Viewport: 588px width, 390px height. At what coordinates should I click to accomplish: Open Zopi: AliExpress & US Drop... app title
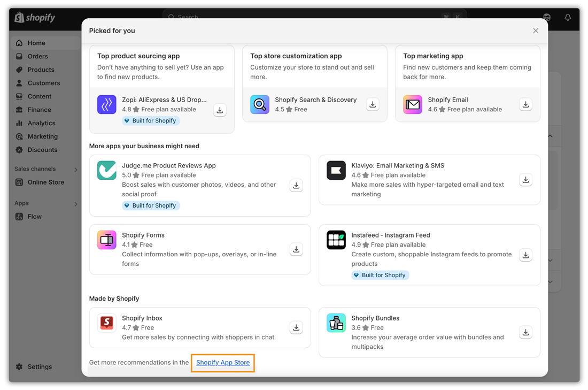pyautogui.click(x=164, y=100)
